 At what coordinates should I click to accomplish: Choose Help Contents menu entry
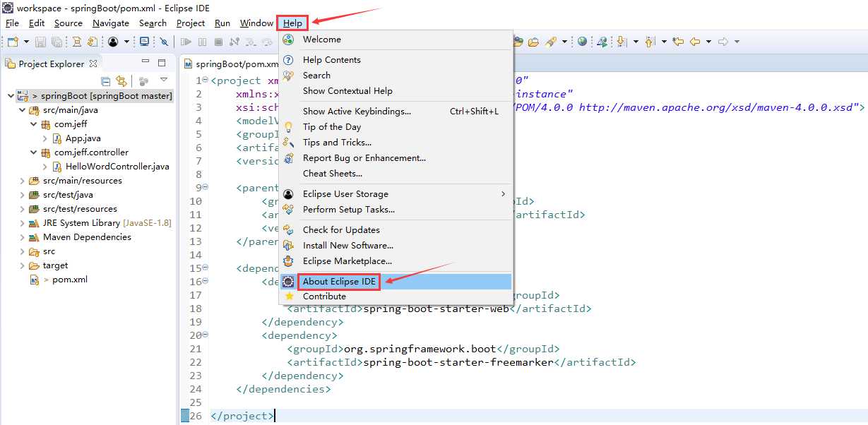coord(396,60)
